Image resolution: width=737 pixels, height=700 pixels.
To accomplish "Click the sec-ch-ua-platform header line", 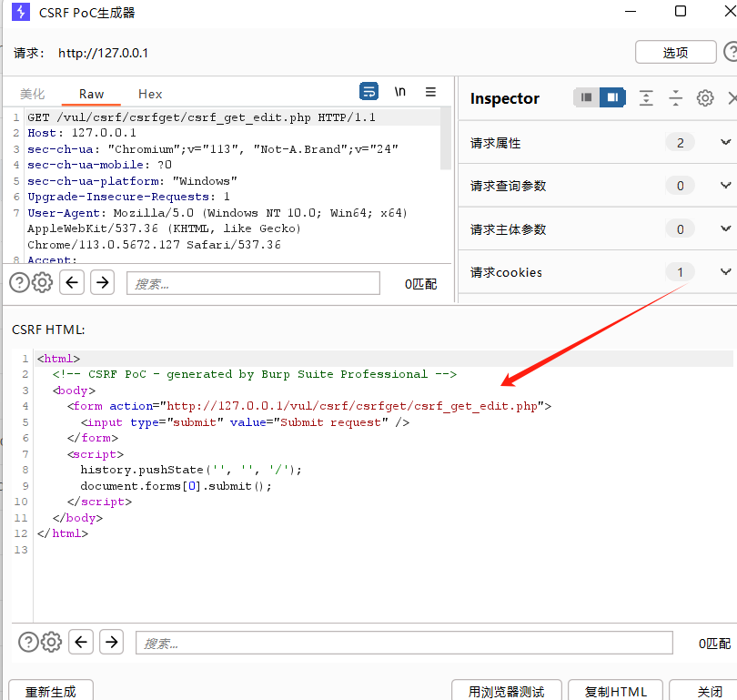I will coord(132,181).
